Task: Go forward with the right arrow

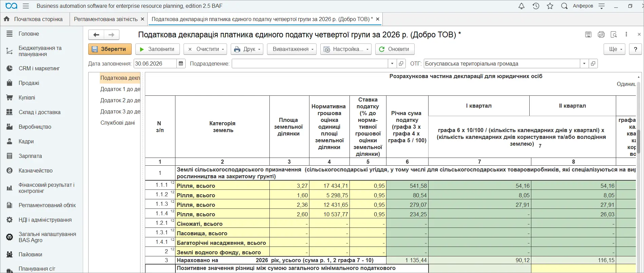Action: coord(111,35)
